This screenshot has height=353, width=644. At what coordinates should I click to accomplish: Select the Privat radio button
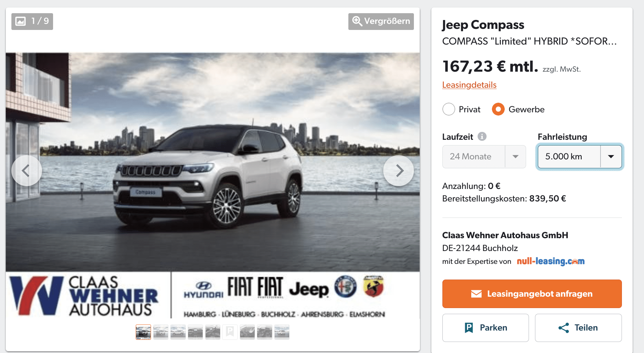coord(449,109)
